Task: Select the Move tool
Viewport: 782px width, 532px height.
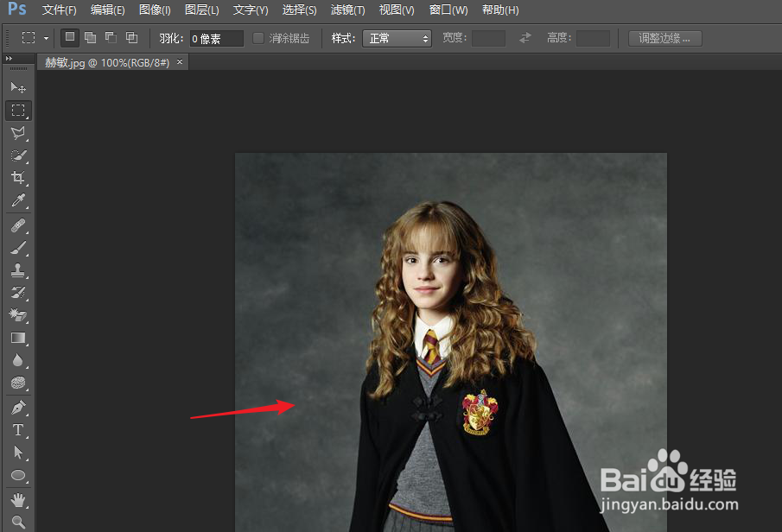Action: (18, 88)
